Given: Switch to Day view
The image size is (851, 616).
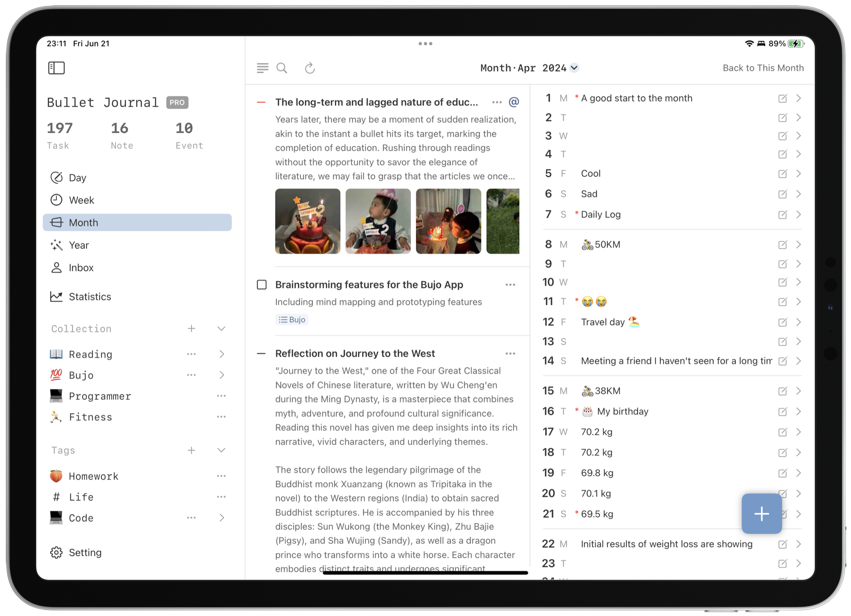Looking at the screenshot, I should 137,178.
